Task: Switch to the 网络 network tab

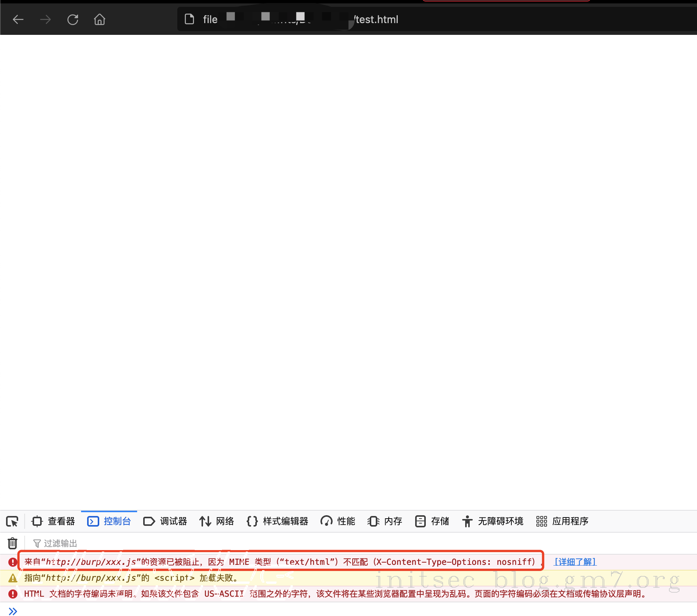Action: [217, 521]
